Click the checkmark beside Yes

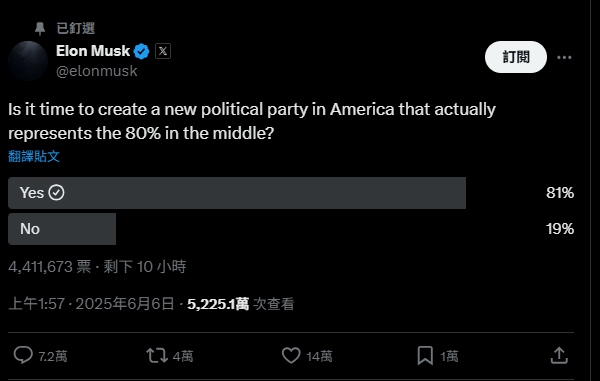(x=56, y=193)
